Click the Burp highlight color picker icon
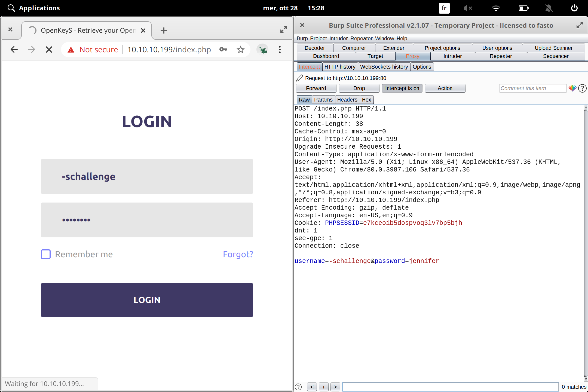 [x=572, y=88]
